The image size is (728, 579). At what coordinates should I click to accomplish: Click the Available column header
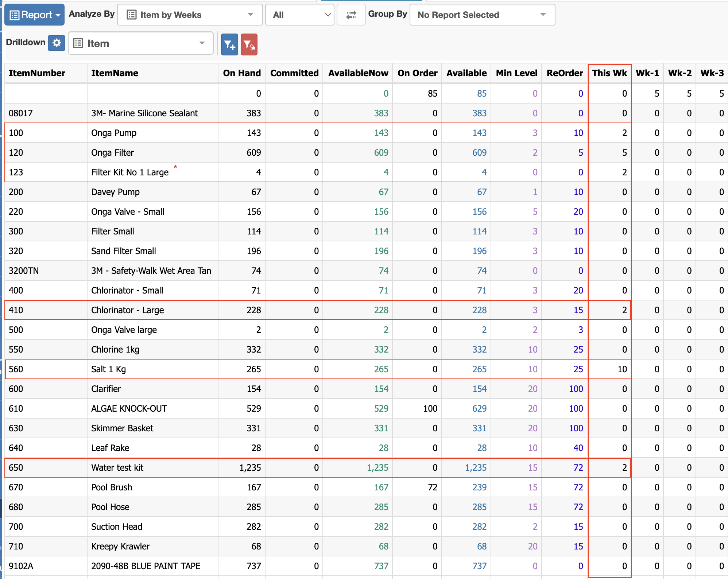point(466,73)
